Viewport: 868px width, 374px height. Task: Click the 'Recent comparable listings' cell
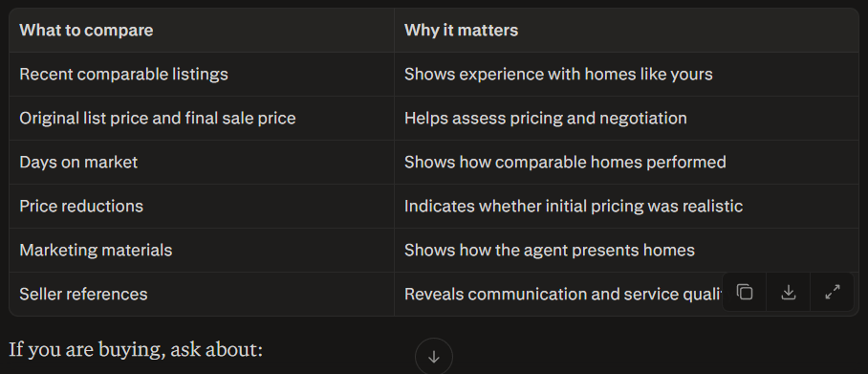[x=202, y=75]
